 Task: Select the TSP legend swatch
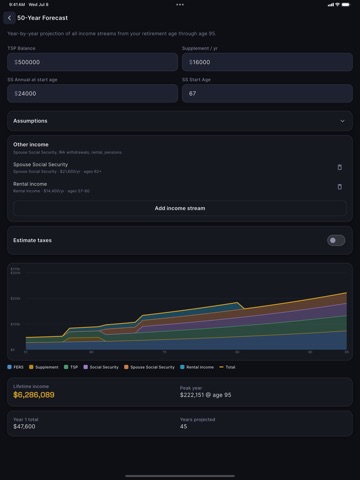66,367
